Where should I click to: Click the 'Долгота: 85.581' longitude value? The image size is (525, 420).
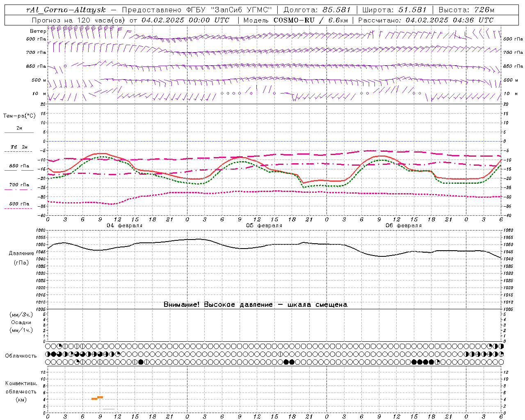317,10
